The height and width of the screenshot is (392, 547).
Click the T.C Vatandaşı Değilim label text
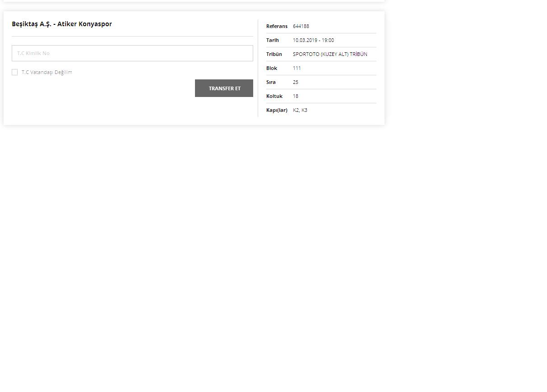pos(47,72)
